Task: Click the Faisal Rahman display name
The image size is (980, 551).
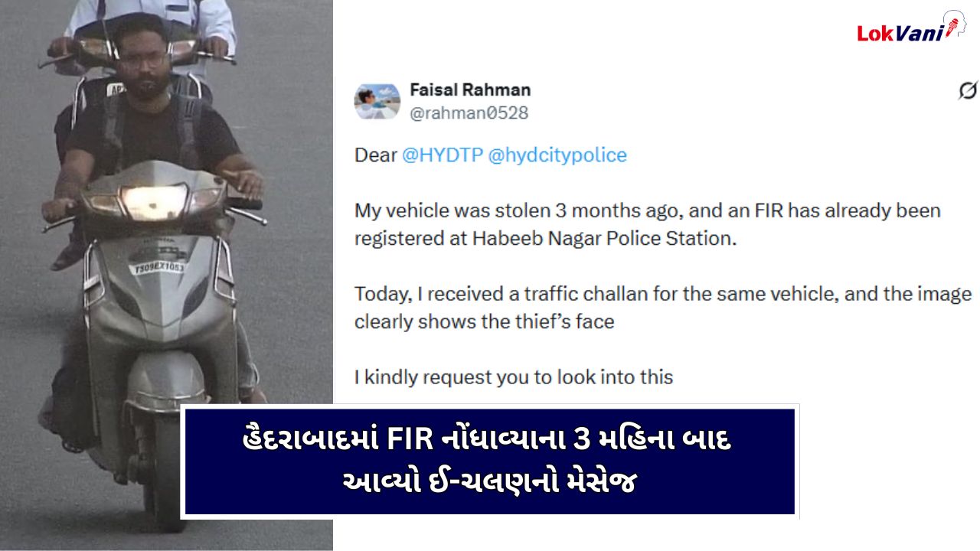Action: 470,90
